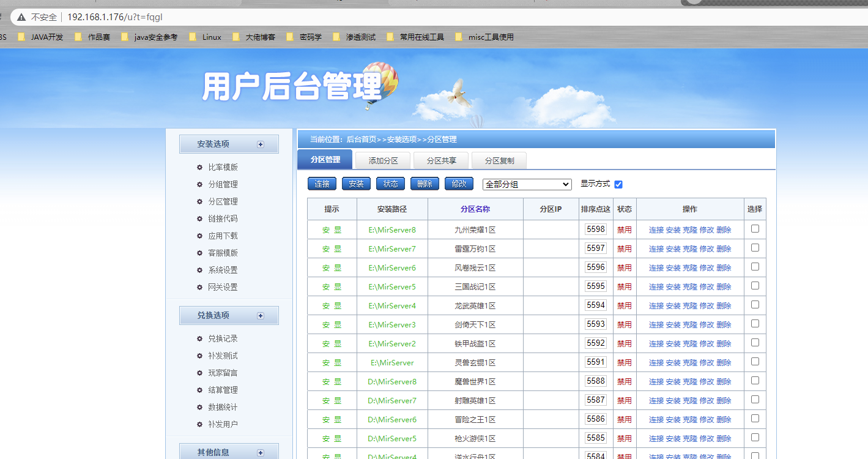Collapse the 其他信息 sidebar section
The height and width of the screenshot is (459, 868).
(x=261, y=453)
